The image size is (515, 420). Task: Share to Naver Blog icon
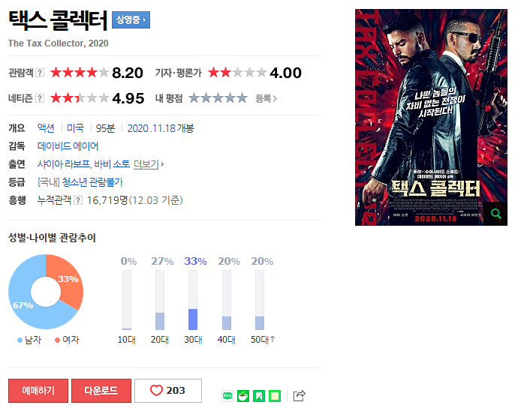click(227, 396)
